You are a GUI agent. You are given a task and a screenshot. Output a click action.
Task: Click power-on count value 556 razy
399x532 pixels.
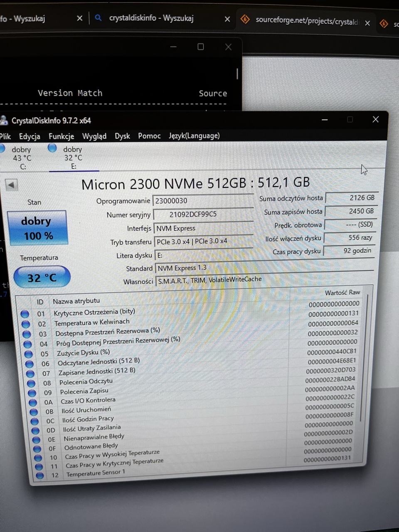(350, 238)
